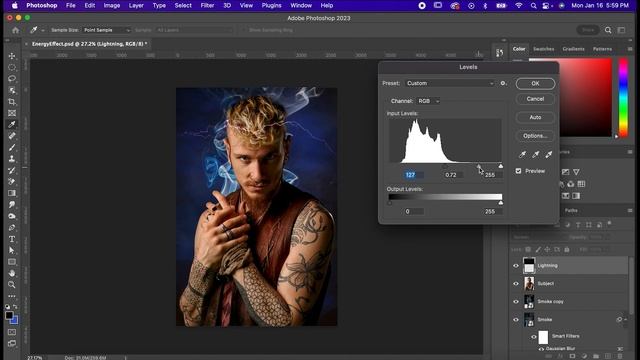Select the Elliptical Marquee tool

(x=12, y=67)
